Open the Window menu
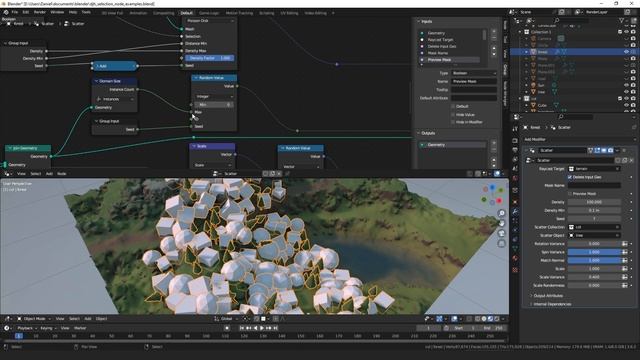640x360 pixels. click(57, 12)
